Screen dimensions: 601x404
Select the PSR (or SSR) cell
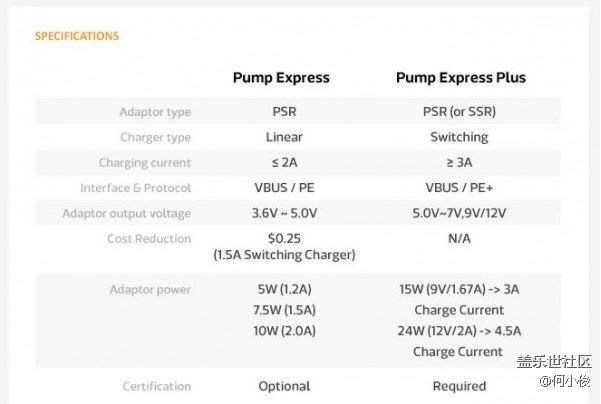[x=459, y=112]
